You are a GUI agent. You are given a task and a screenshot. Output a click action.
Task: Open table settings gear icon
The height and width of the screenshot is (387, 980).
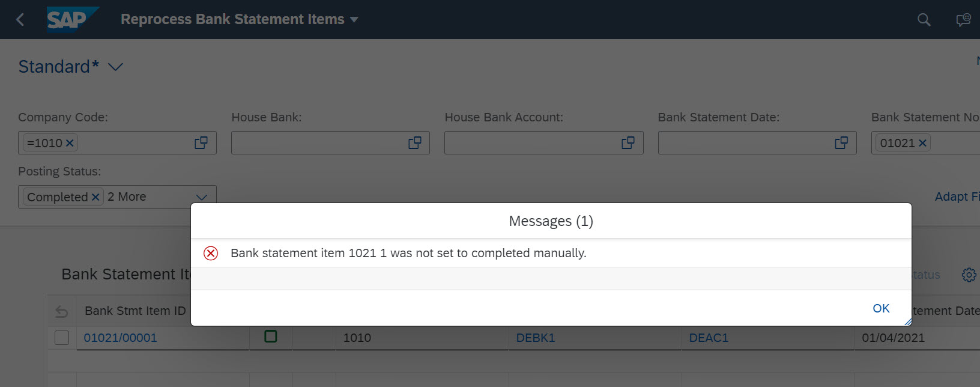pyautogui.click(x=969, y=275)
